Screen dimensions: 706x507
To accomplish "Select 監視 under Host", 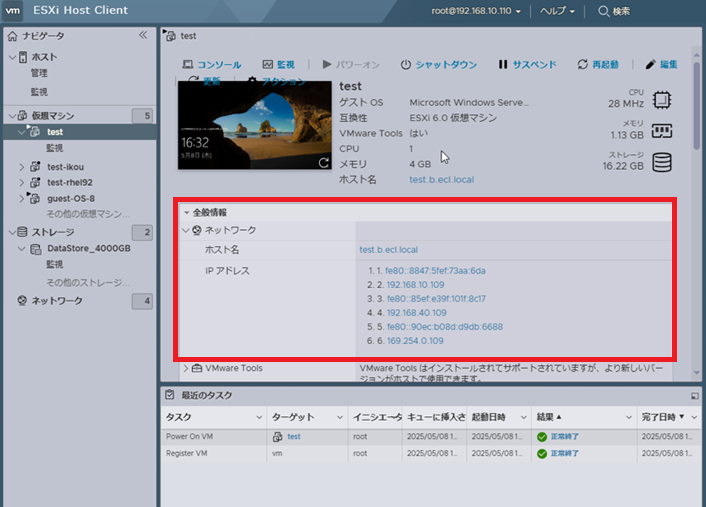I will (39, 92).
